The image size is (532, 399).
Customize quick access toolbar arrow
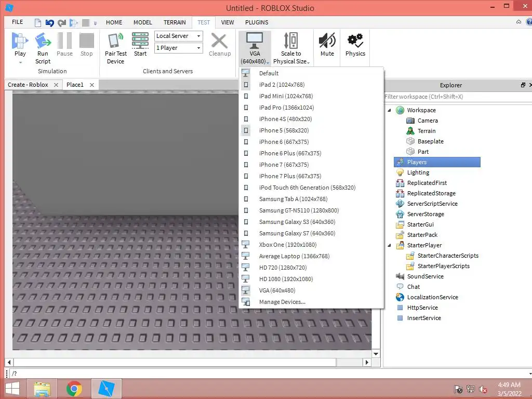96,23
